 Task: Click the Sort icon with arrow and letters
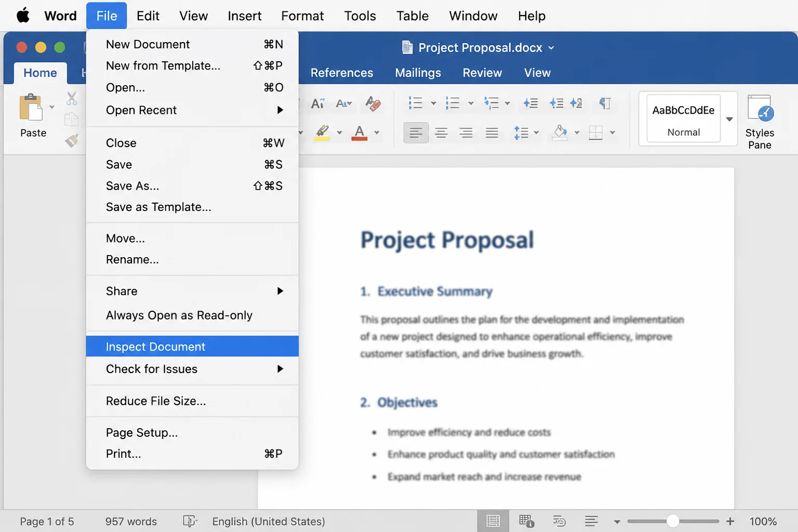[576, 103]
